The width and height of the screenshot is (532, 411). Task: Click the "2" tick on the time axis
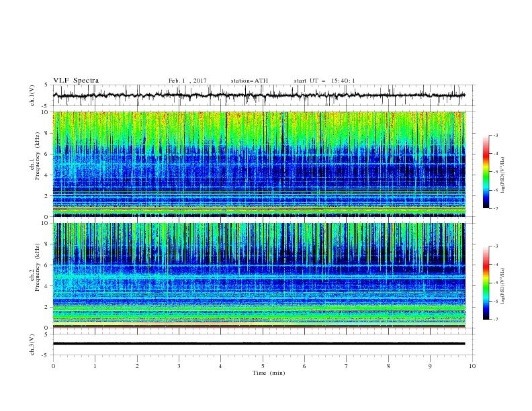pos(137,366)
